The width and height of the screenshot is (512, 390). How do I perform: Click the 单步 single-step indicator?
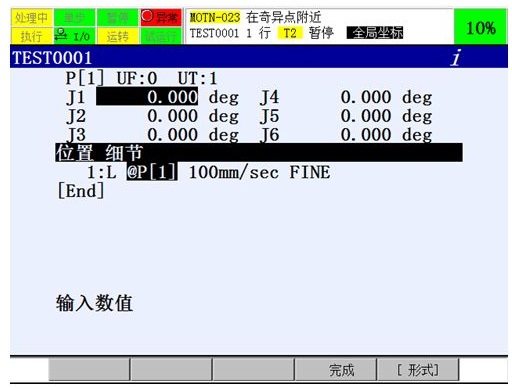[75, 17]
